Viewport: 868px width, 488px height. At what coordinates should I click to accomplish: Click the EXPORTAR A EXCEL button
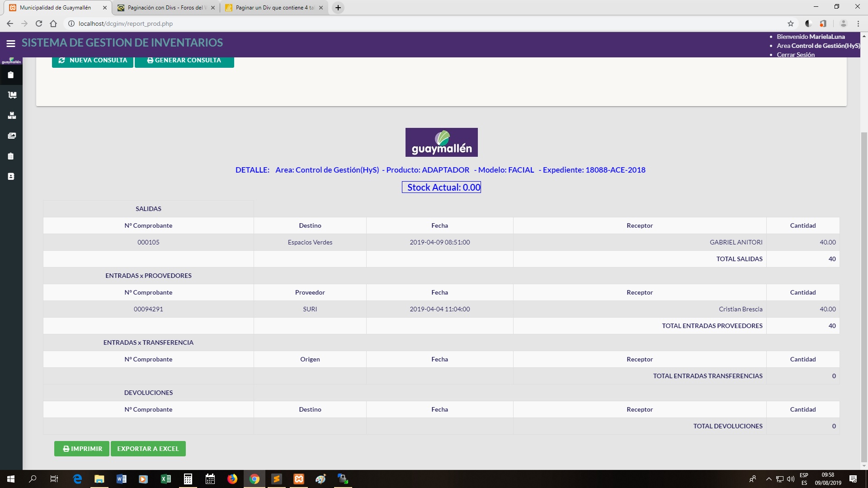[148, 449]
